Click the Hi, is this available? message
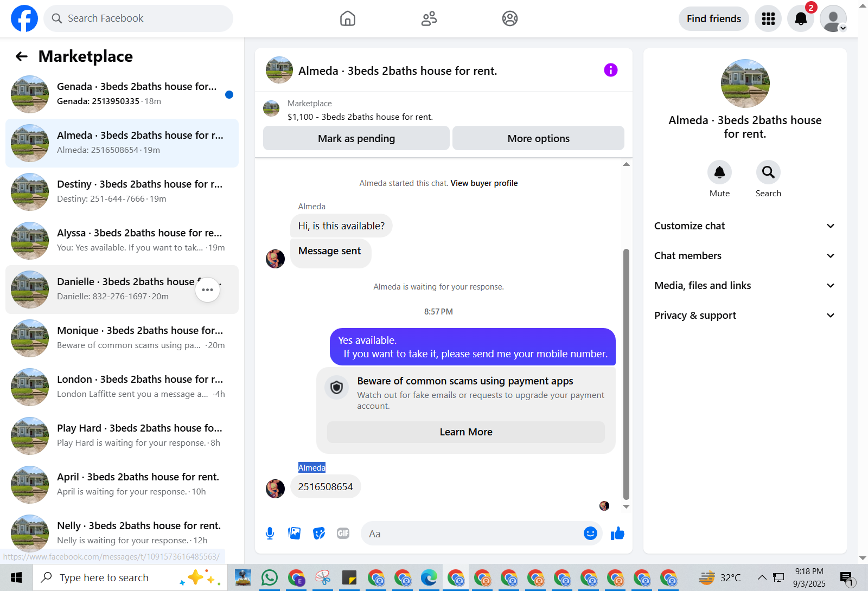This screenshot has width=868, height=591. point(341,226)
